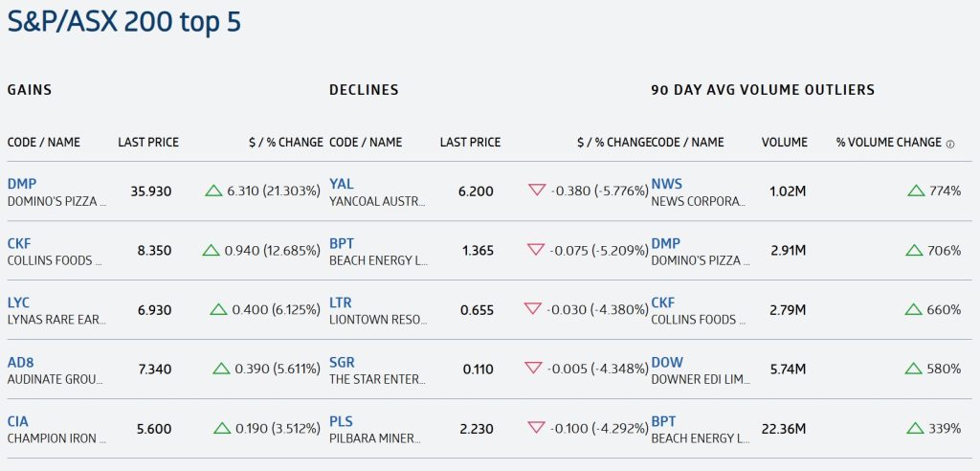Open NWS News Corporation code link
980x471 pixels.
(x=667, y=184)
